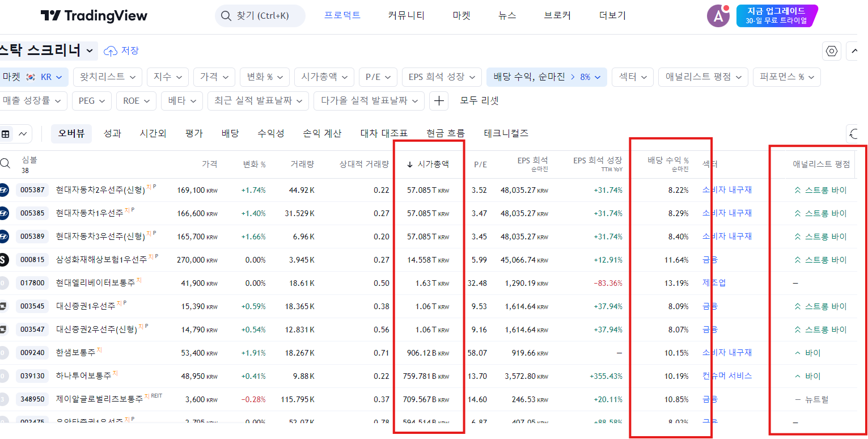Sort by the 가격 column header
Viewport: 868px width, 439px height.
(209, 164)
